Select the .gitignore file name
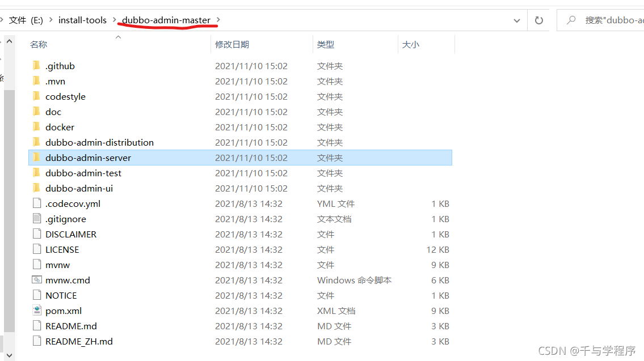The height and width of the screenshot is (361, 644). point(66,219)
